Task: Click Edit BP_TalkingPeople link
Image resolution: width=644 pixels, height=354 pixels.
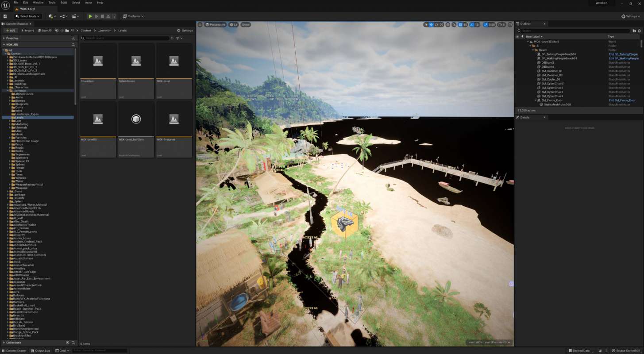Action: (x=623, y=54)
